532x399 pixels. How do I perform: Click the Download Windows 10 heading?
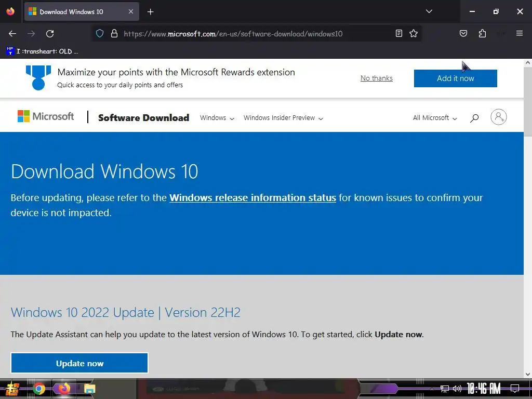(104, 171)
